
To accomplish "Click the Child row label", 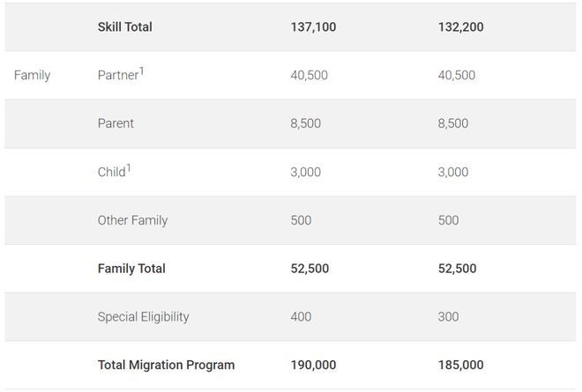I will point(111,172).
